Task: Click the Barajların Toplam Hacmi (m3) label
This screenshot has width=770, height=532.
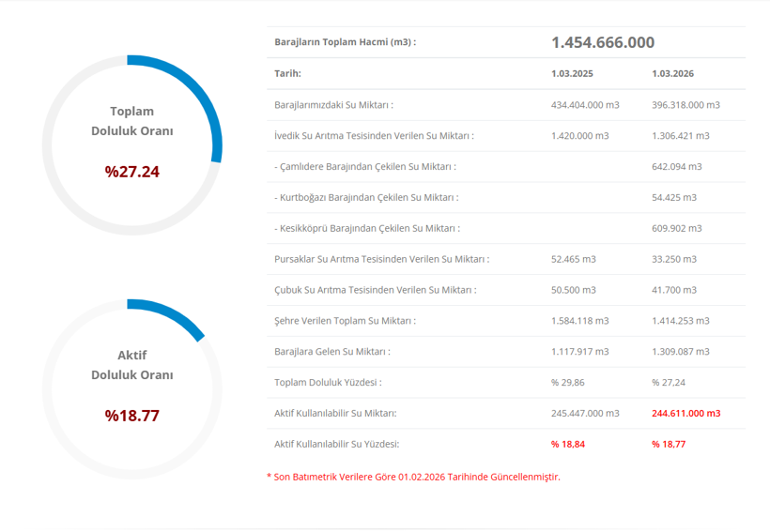Action: [x=345, y=42]
